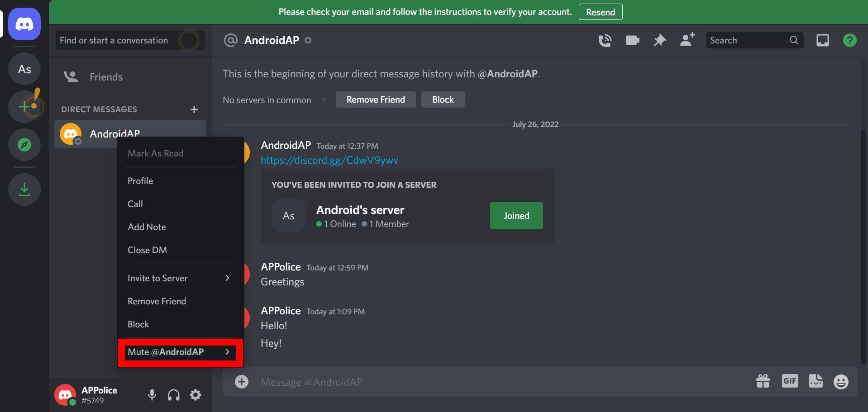The image size is (868, 412).
Task: Start a voice call with AndroidAP
Action: [x=604, y=40]
